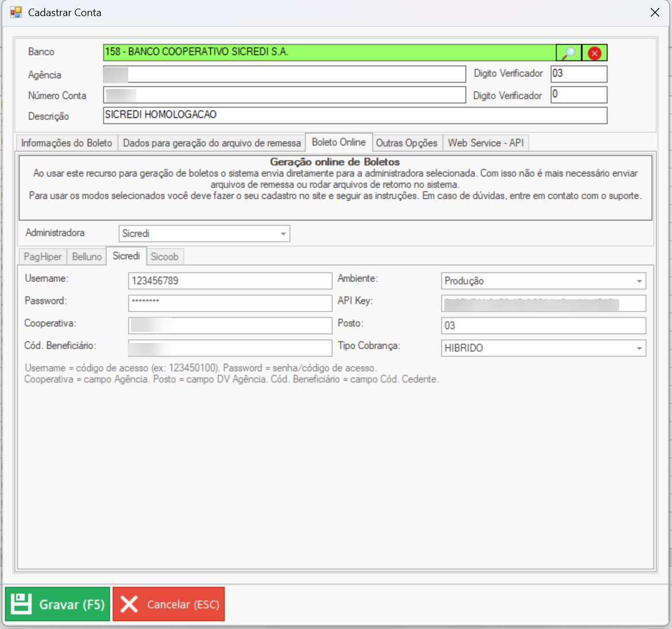Close the Cadastrar Conta window
Image resolution: width=672 pixels, height=629 pixels.
point(655,12)
